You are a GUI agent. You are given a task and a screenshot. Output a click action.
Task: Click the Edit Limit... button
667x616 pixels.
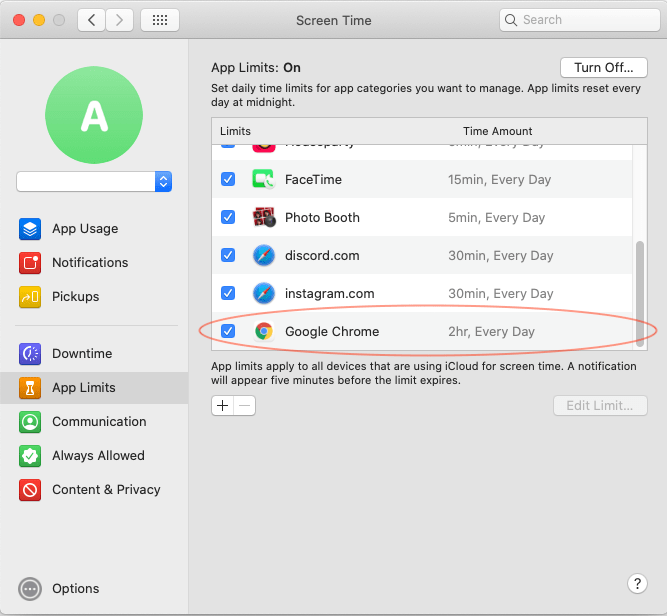pyautogui.click(x=600, y=405)
